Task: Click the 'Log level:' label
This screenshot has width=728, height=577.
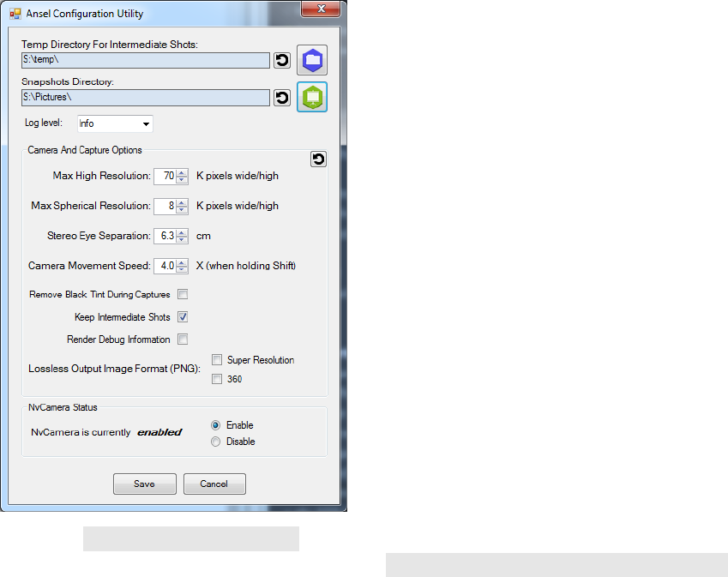Action: pos(44,123)
